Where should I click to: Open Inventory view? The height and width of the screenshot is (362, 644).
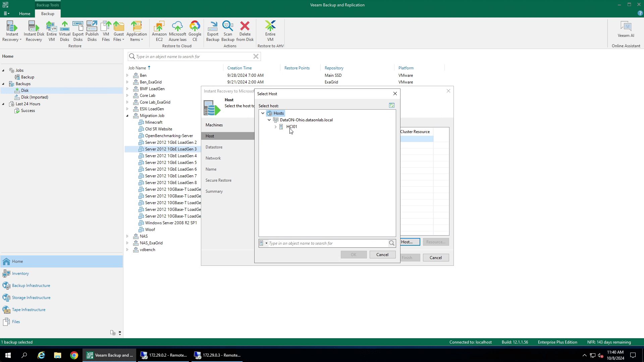(20, 274)
